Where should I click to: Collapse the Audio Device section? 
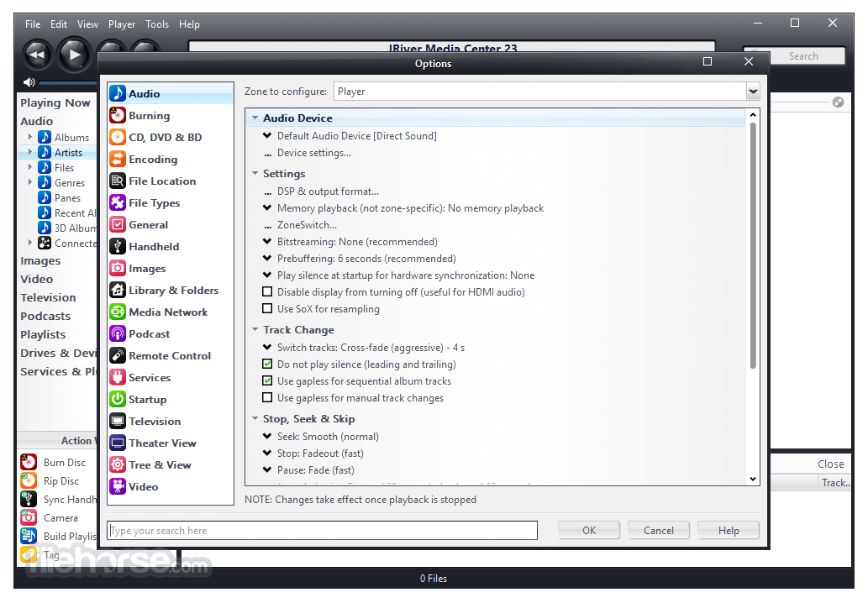pos(255,118)
